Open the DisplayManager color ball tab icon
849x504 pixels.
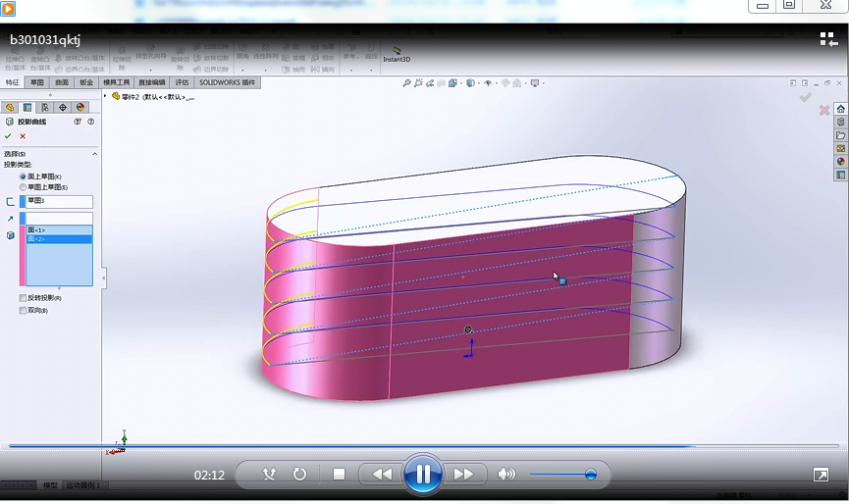[x=80, y=108]
